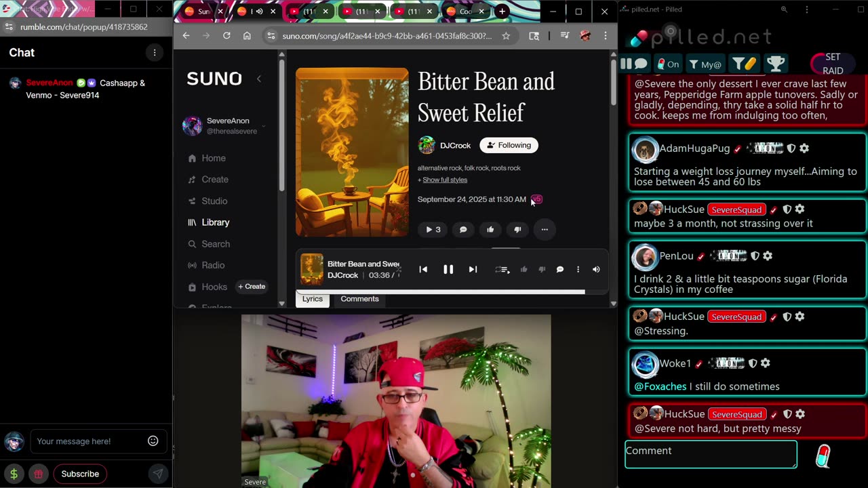The width and height of the screenshot is (868, 488).
Task: Open more options ellipsis under song
Action: [545, 229]
